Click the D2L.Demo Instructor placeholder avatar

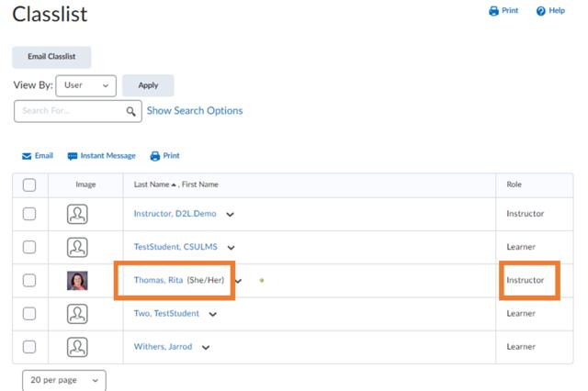77,214
